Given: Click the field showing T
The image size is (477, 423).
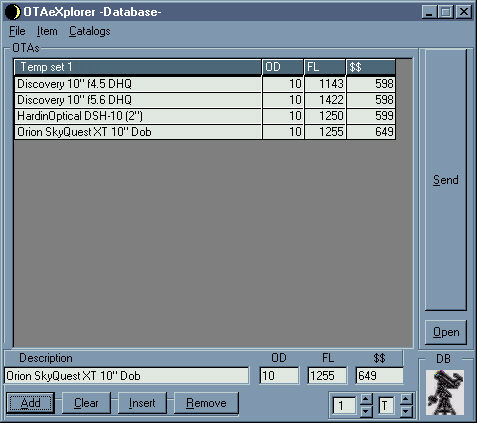Looking at the screenshot, I should [386, 406].
